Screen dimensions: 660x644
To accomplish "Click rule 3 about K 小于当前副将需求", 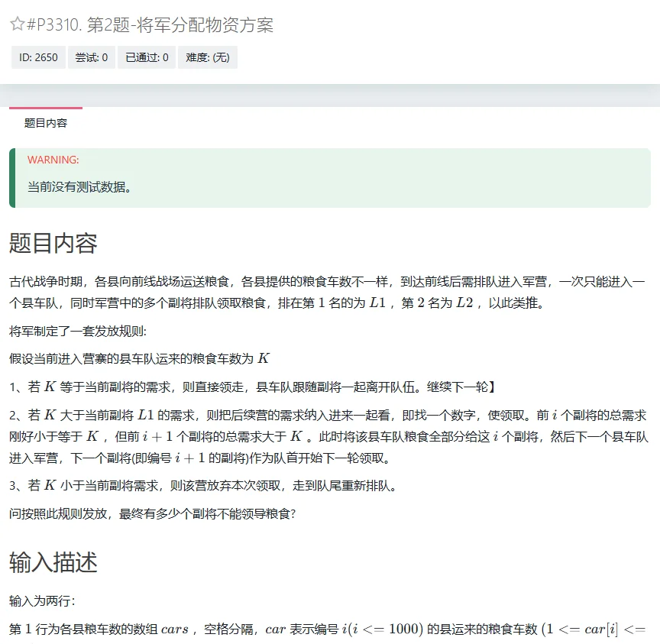I will coord(203,486).
